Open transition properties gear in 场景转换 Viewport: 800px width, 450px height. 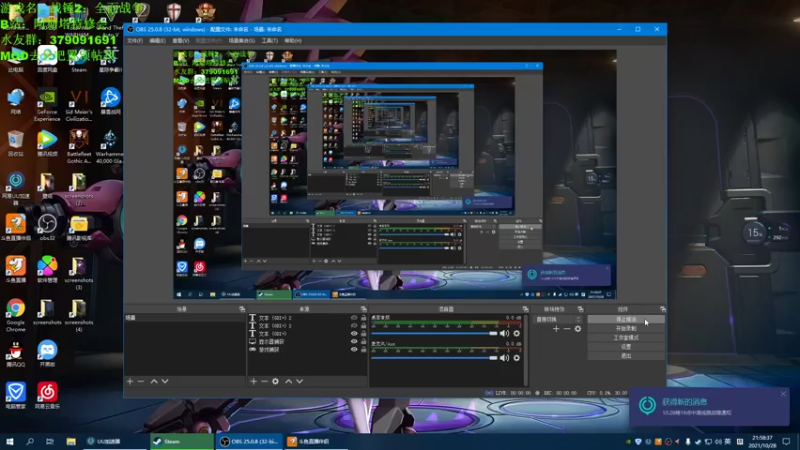[578, 329]
